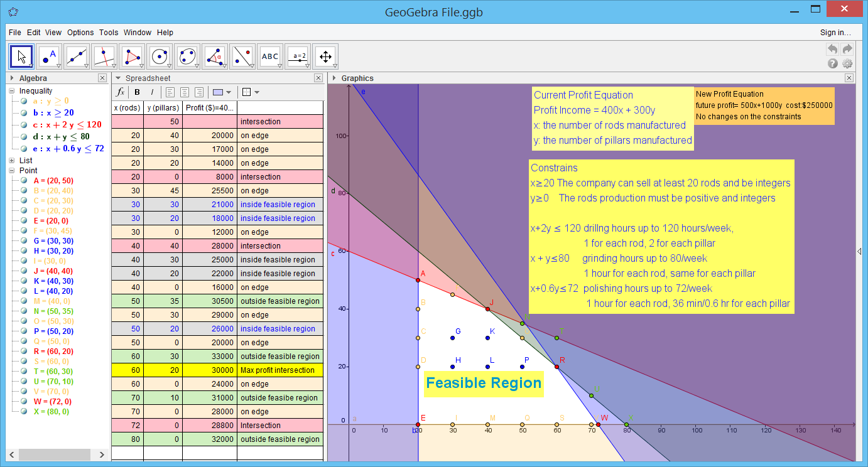Click the Undo arrow button

click(x=832, y=48)
